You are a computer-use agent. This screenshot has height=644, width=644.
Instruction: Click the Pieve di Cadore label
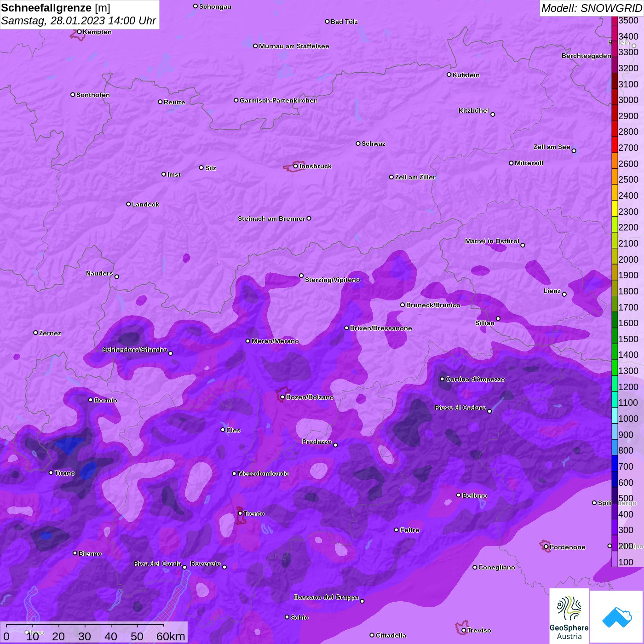tap(460, 408)
